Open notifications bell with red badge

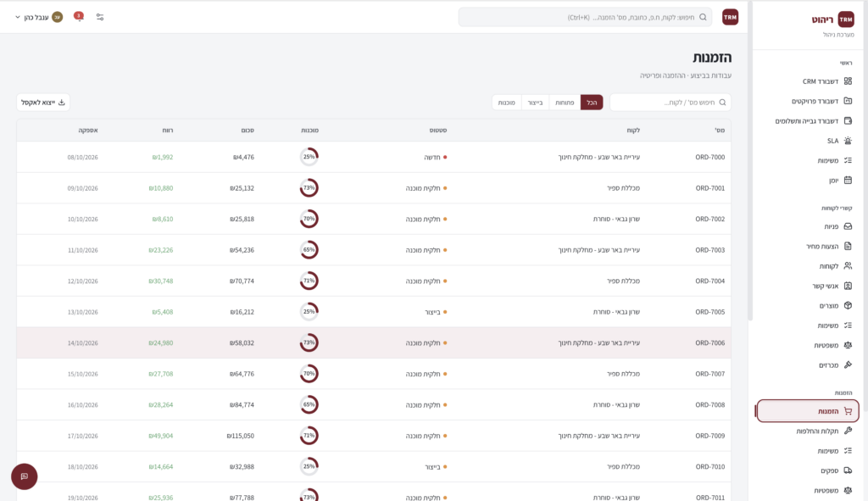[x=79, y=17]
